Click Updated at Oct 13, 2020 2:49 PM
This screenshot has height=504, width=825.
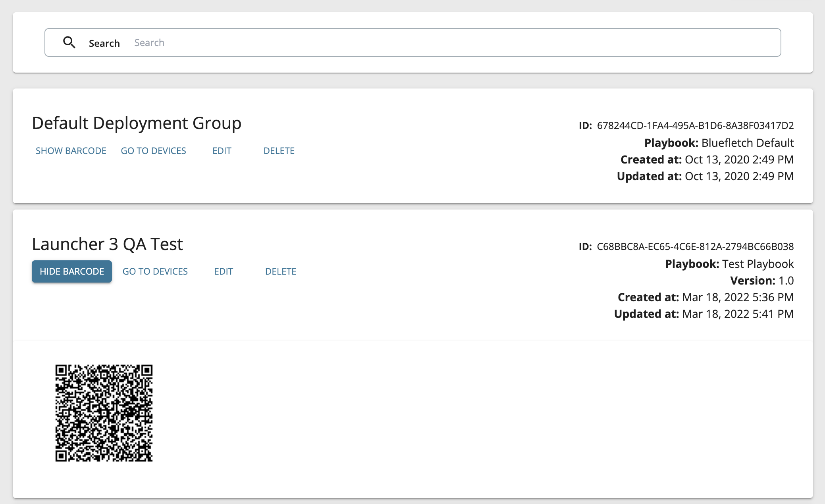click(705, 176)
